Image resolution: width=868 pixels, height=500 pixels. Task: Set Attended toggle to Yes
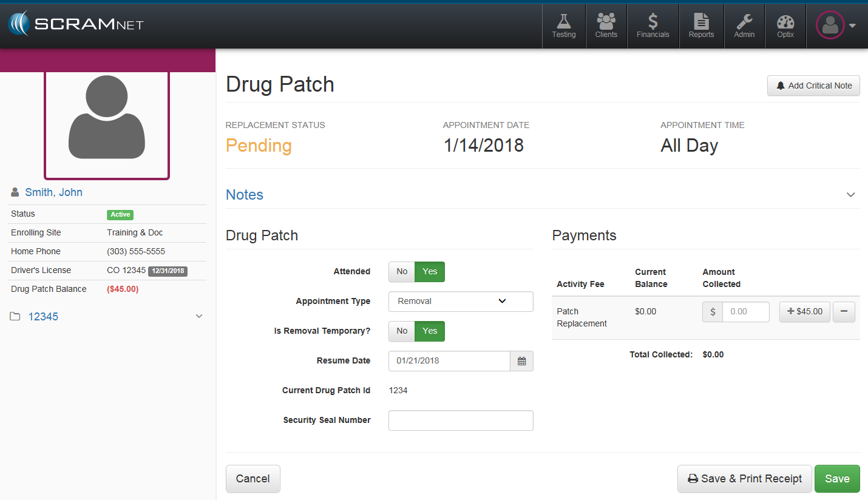pos(430,272)
